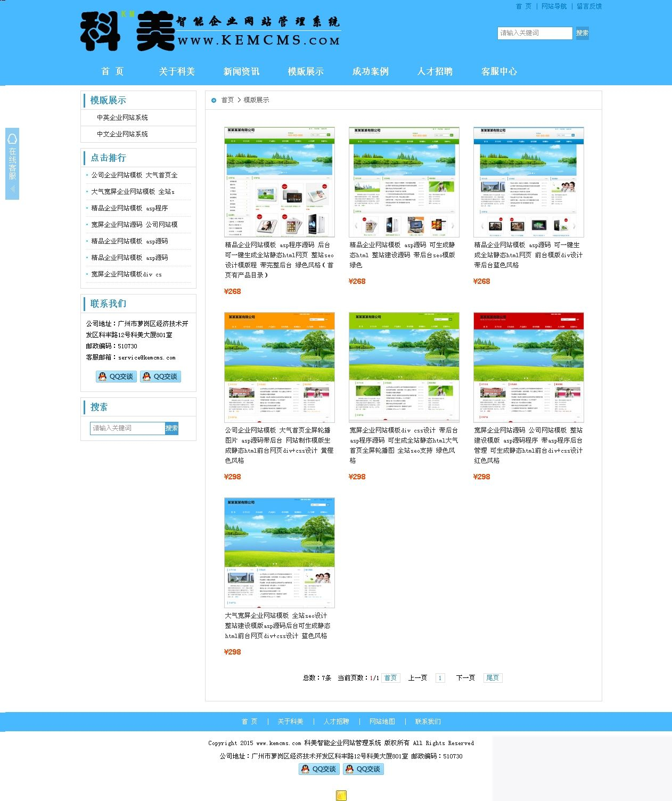Click the footer QQ交谈 icon

tap(318, 769)
